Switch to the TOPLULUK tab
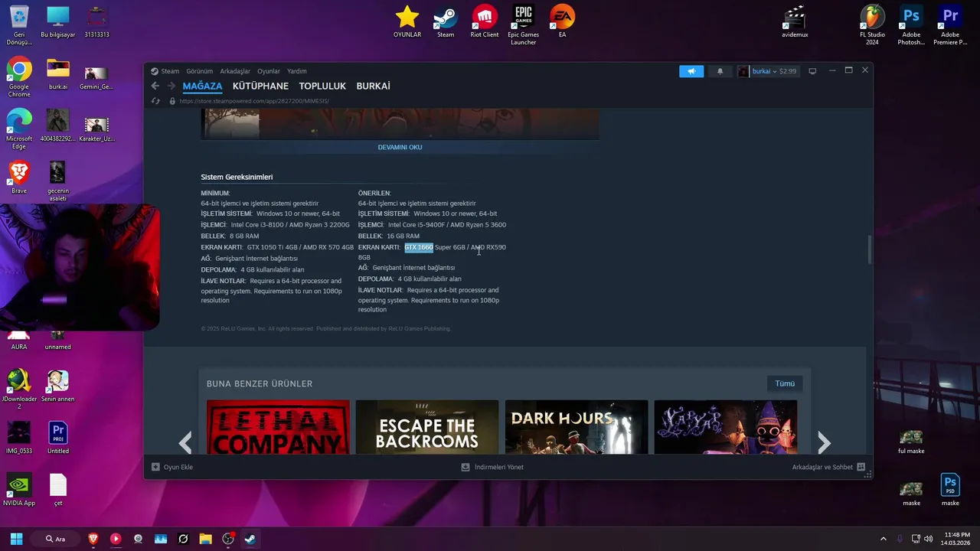This screenshot has height=551, width=980. coord(322,86)
